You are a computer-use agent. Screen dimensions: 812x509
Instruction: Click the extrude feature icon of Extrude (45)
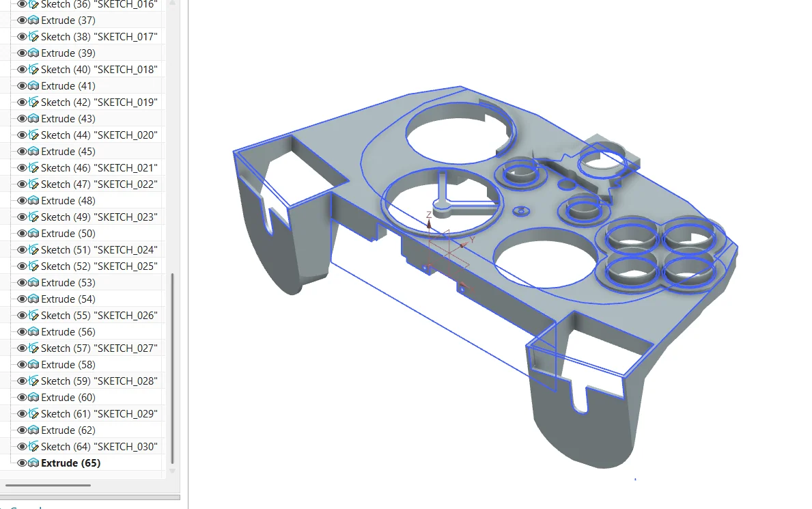33,152
